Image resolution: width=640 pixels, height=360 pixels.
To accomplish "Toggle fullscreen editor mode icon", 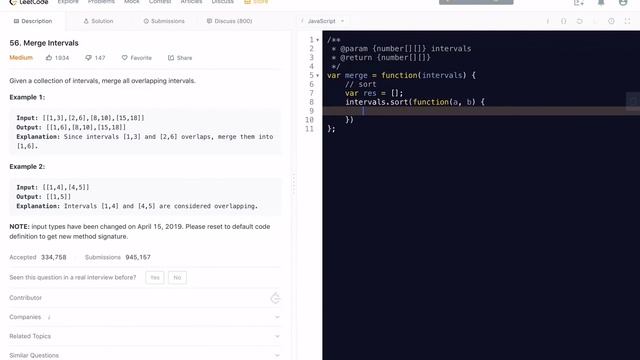I will [x=627, y=21].
